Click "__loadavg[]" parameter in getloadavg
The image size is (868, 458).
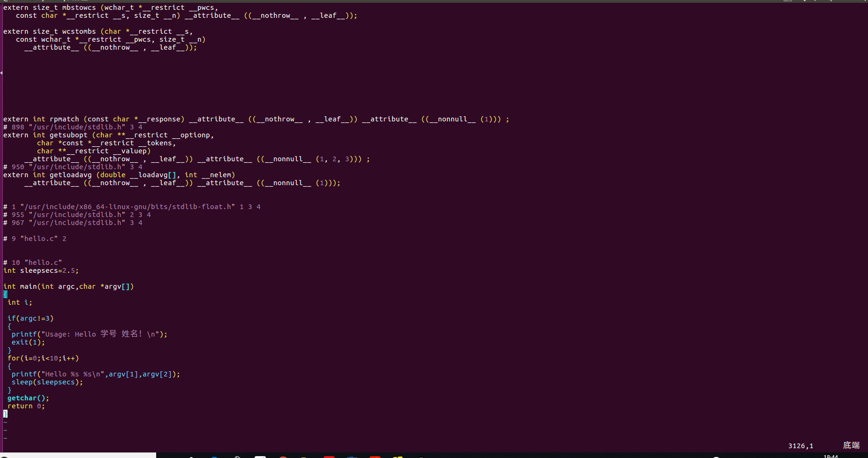(x=153, y=175)
